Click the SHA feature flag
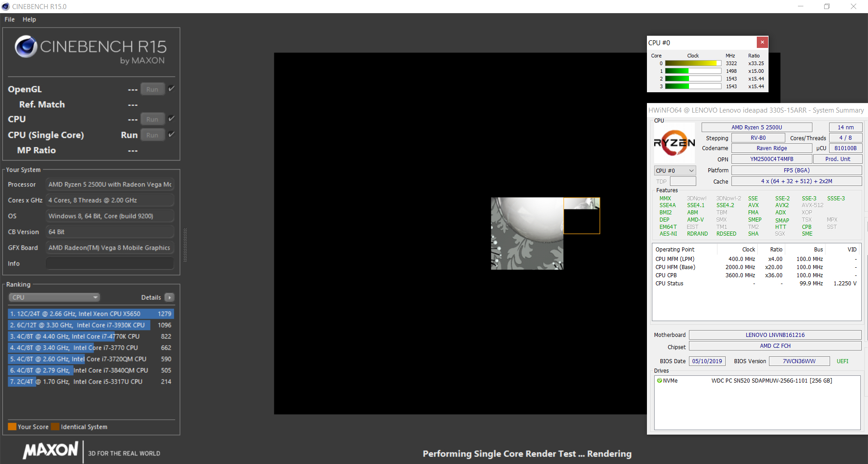868x464 pixels. coord(753,234)
